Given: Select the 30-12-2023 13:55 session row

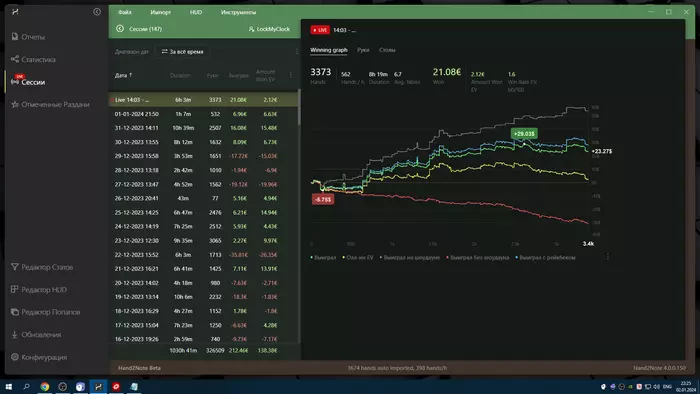Looking at the screenshot, I should [x=203, y=142].
